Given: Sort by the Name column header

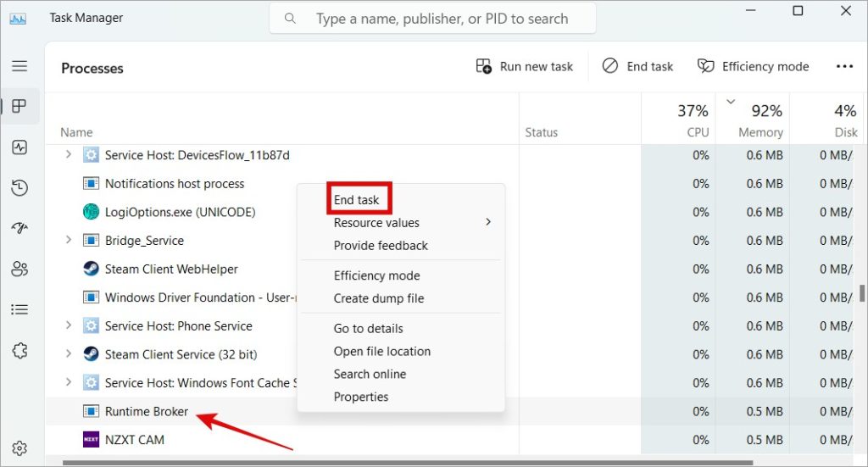Looking at the screenshot, I should coord(76,132).
